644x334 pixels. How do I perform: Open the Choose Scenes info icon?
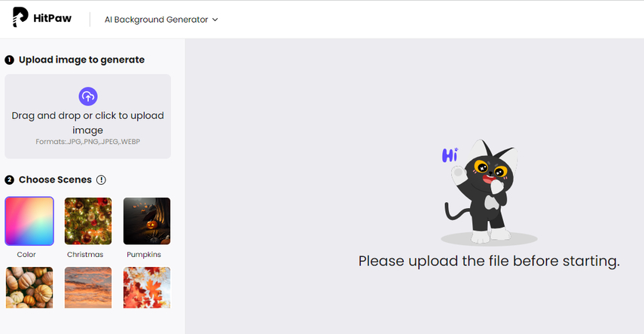click(x=101, y=179)
